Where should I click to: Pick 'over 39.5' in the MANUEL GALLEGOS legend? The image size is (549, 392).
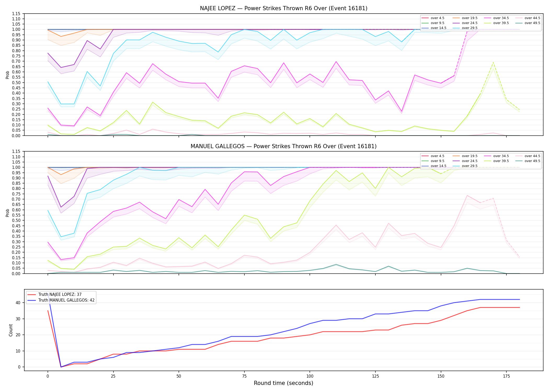496,161
